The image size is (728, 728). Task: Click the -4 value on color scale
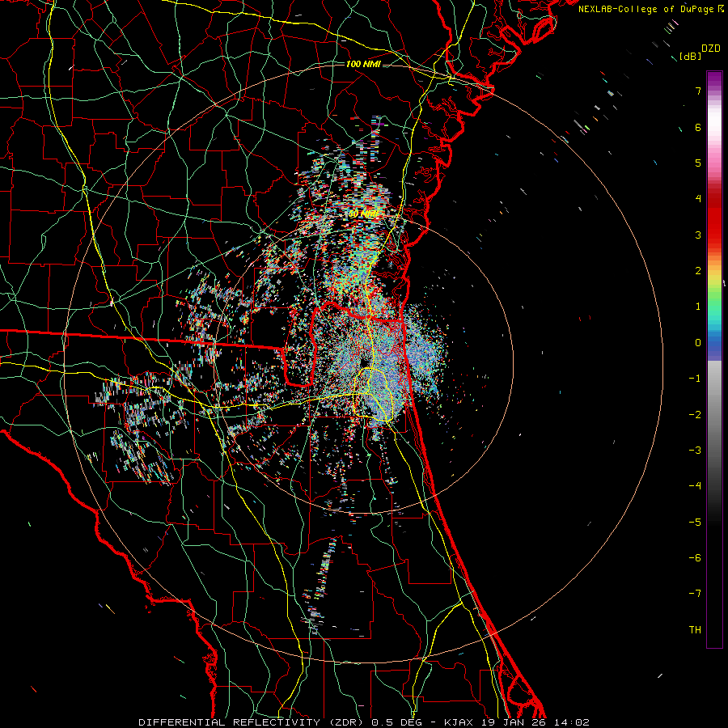(x=695, y=486)
